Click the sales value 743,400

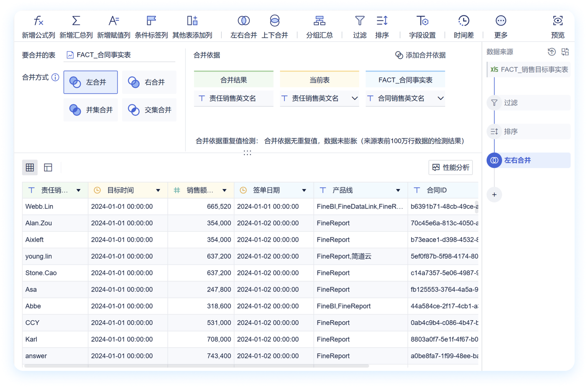(x=219, y=356)
